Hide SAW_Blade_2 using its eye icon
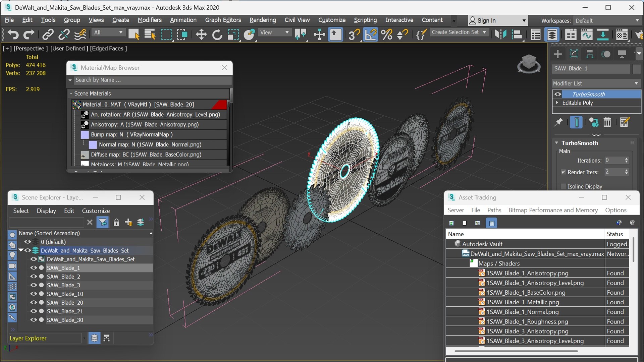The width and height of the screenshot is (644, 362). pos(34,277)
